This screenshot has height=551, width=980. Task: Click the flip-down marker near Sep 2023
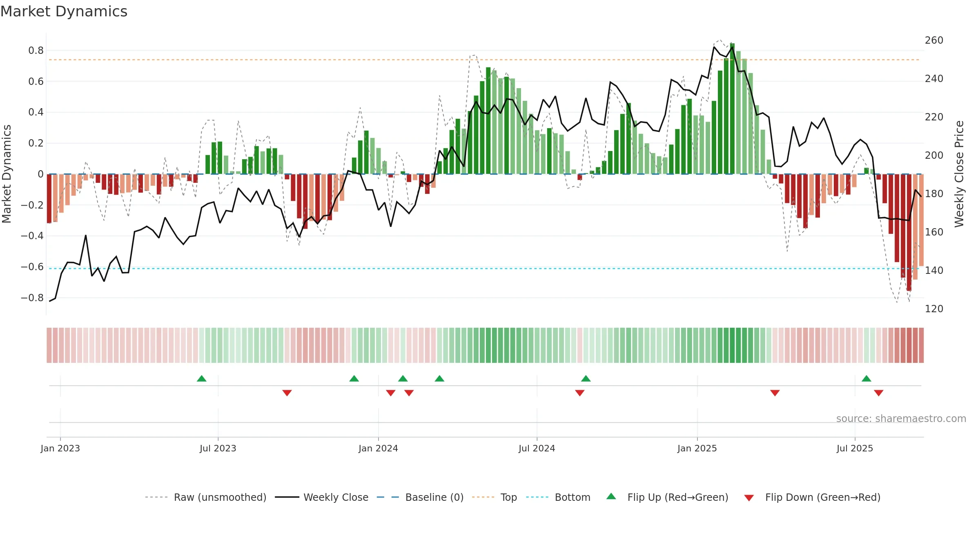(287, 393)
